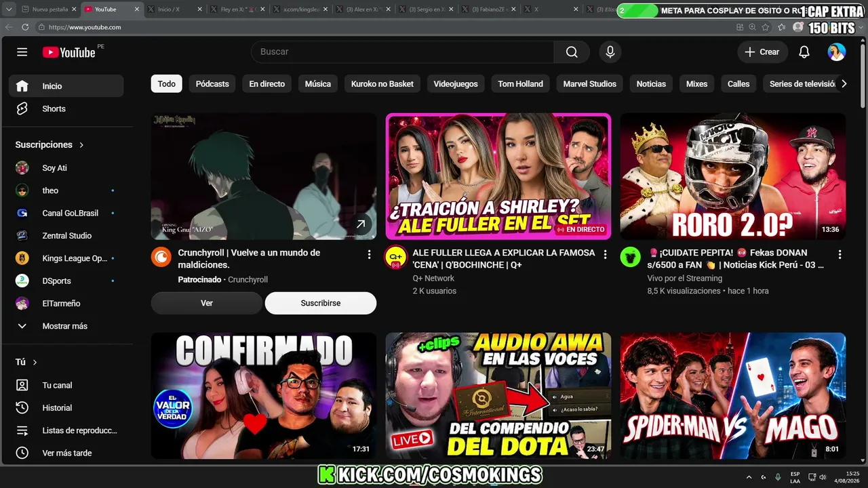The width and height of the screenshot is (868, 488).
Task: Open the Kings League subscription channel
Action: [x=66, y=258]
